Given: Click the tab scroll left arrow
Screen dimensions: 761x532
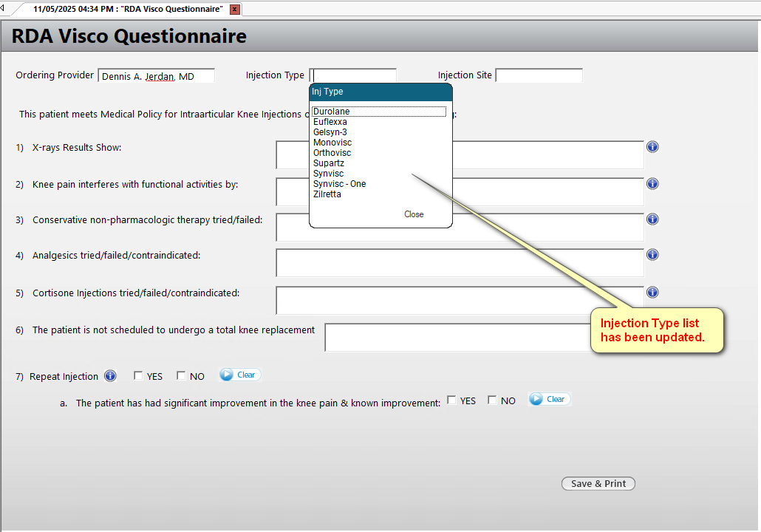Looking at the screenshot, I should (x=2, y=8).
